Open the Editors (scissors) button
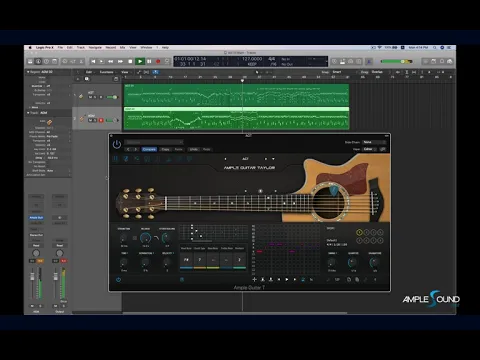The image size is (480, 360). tap(81, 61)
